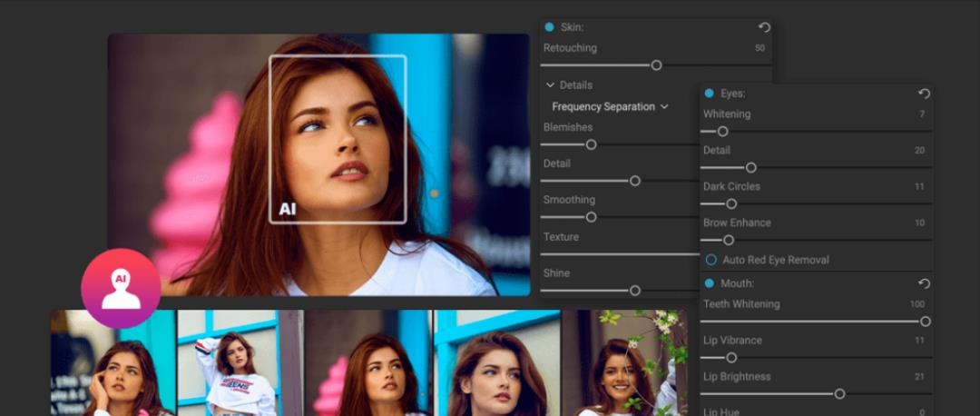
Task: Toggle the Skin section on/off dot
Action: [x=549, y=27]
